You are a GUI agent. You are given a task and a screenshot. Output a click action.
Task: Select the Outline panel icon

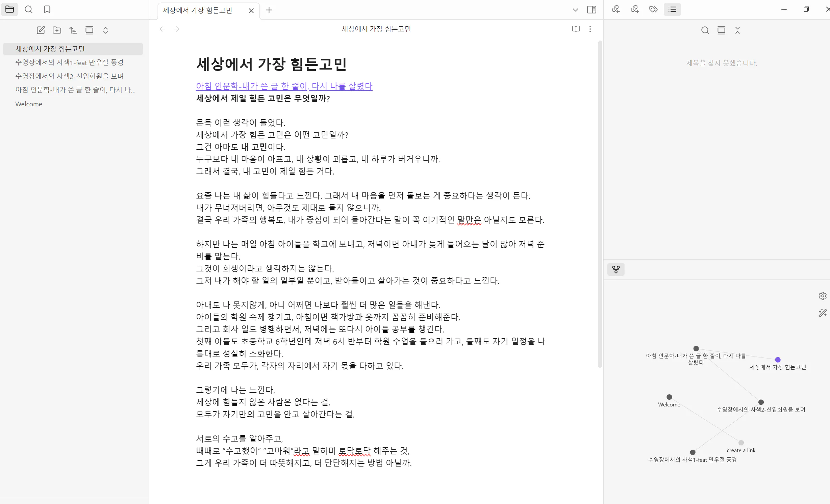(672, 9)
